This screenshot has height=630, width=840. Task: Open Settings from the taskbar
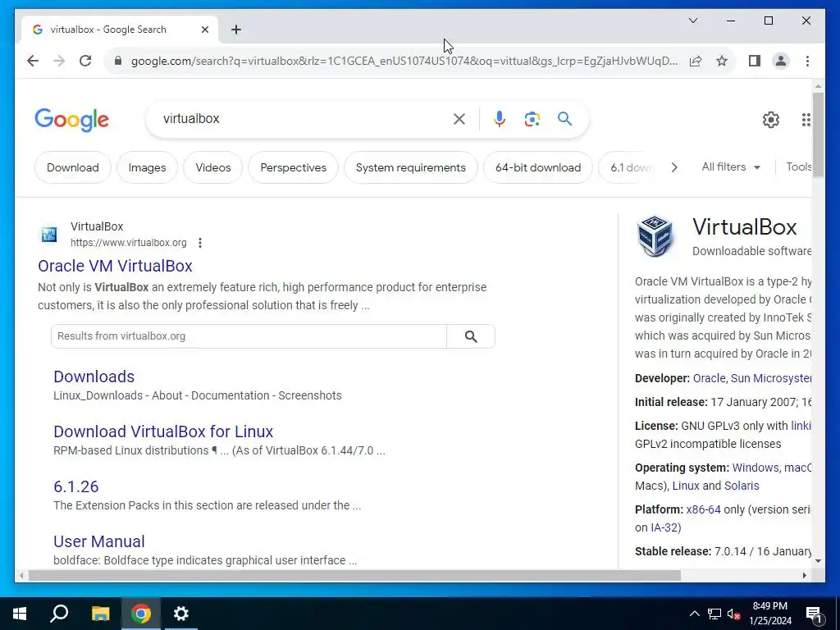[x=181, y=614]
